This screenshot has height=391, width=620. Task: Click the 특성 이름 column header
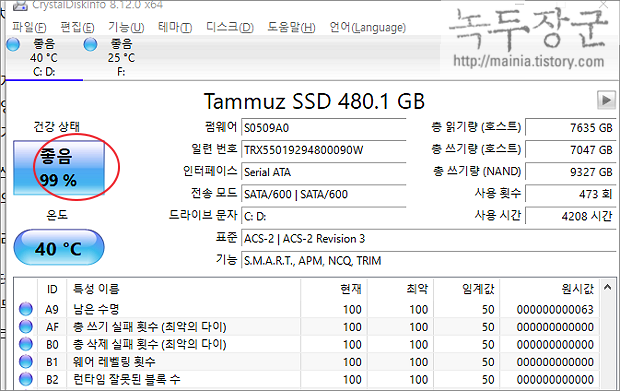click(x=183, y=289)
